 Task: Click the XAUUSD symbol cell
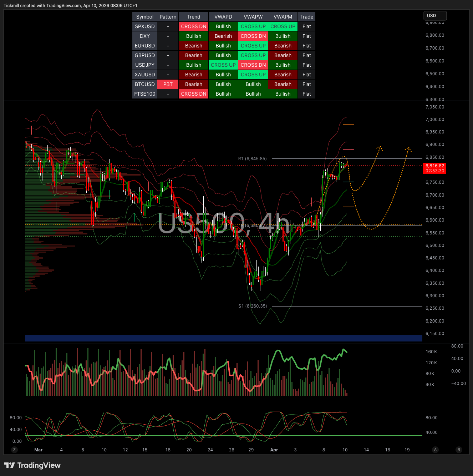pyautogui.click(x=145, y=75)
